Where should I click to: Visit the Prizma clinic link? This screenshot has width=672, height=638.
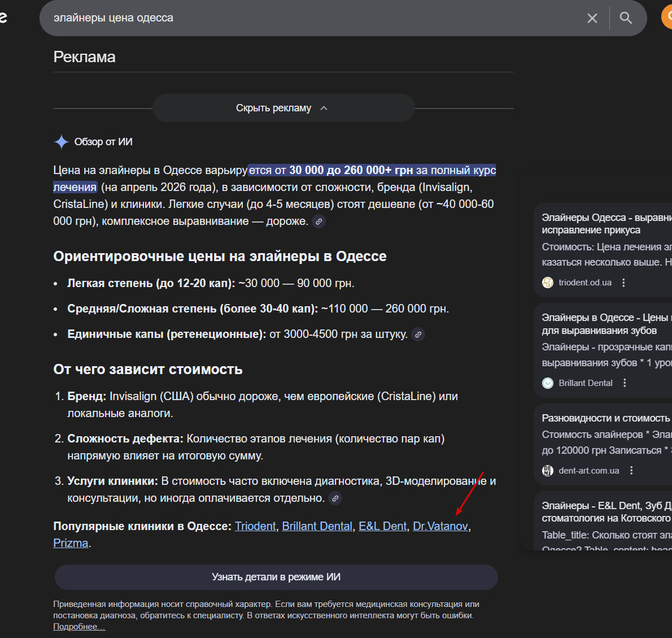(x=71, y=543)
